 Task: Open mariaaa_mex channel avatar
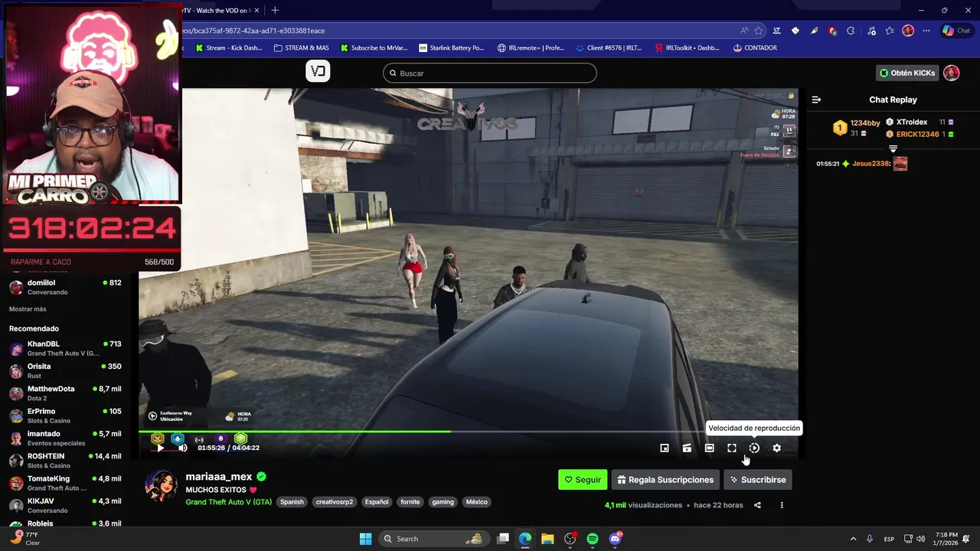point(161,487)
